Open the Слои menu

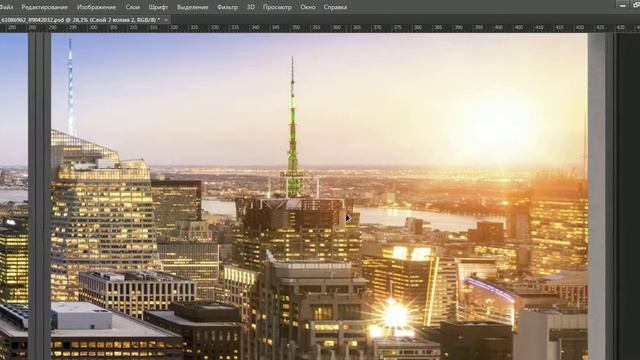pos(133,7)
